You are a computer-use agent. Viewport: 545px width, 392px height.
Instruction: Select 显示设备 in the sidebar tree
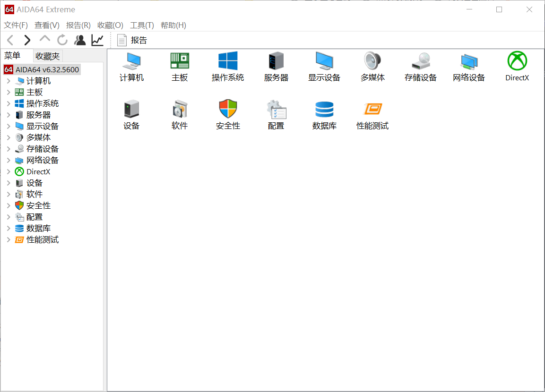tap(43, 127)
